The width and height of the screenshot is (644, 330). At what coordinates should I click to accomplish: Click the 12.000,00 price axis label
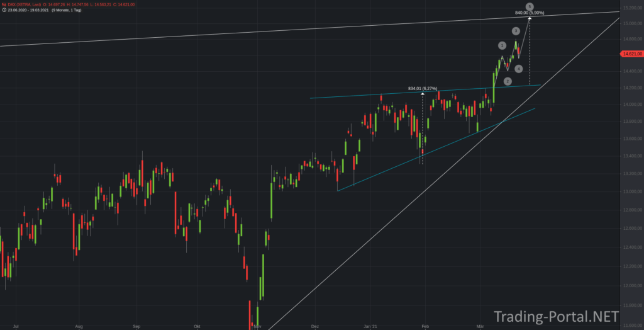click(634, 286)
